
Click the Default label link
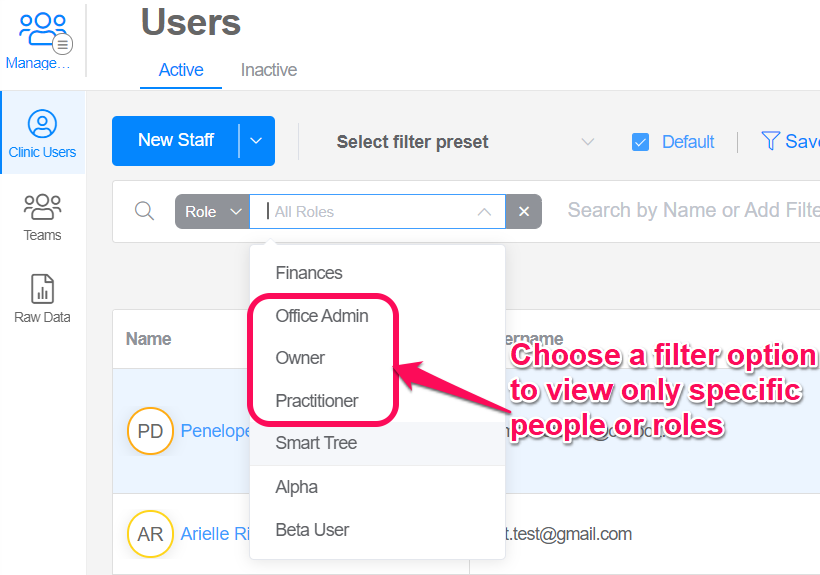click(x=688, y=142)
